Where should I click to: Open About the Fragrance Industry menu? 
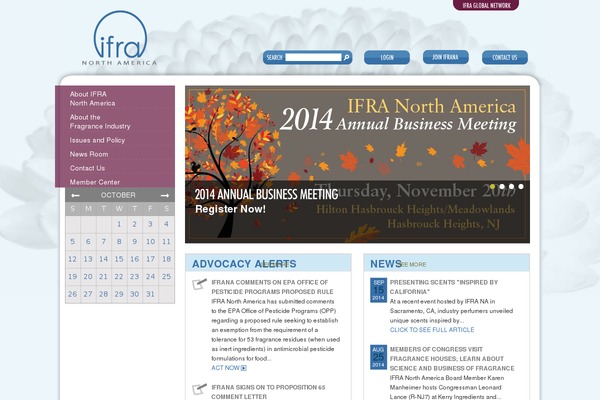pyautogui.click(x=100, y=122)
